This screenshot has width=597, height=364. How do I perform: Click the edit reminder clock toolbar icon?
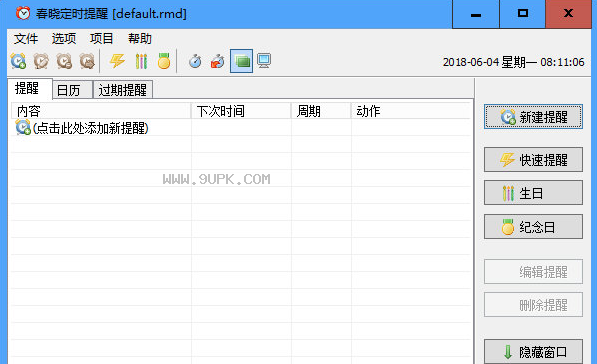41,61
